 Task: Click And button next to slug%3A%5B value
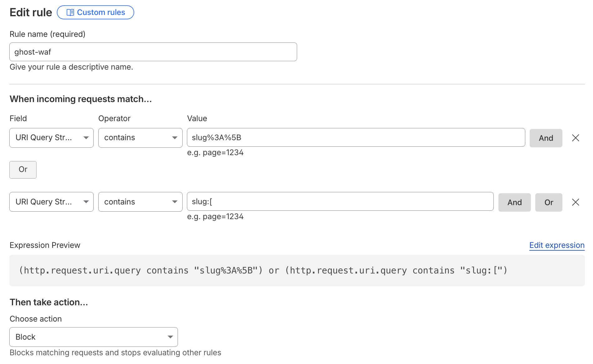(546, 138)
